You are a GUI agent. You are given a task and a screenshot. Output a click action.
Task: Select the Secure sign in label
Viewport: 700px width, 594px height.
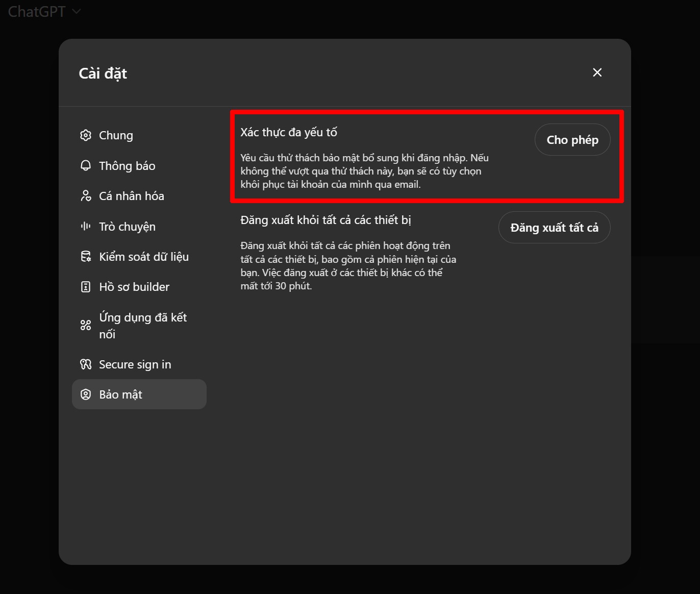pyautogui.click(x=135, y=364)
